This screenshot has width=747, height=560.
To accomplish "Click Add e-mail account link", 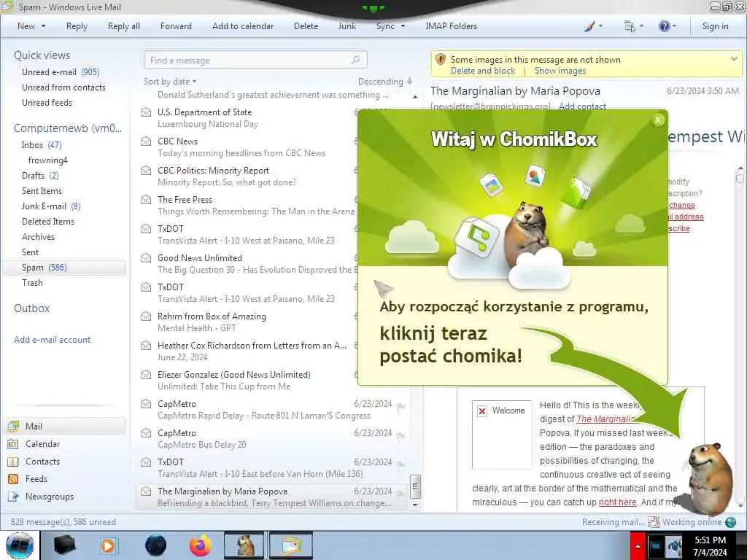I will tap(52, 340).
